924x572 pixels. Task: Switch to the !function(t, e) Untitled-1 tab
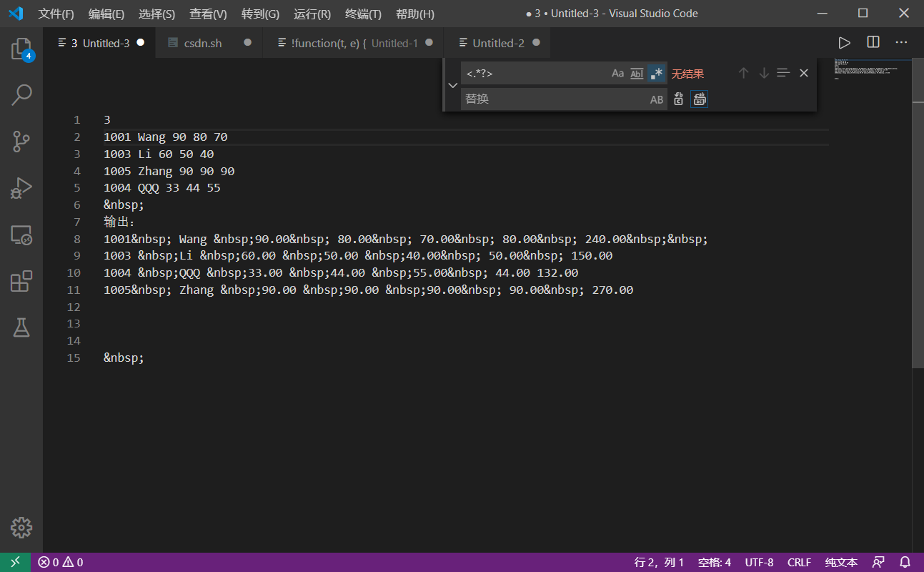(354, 43)
